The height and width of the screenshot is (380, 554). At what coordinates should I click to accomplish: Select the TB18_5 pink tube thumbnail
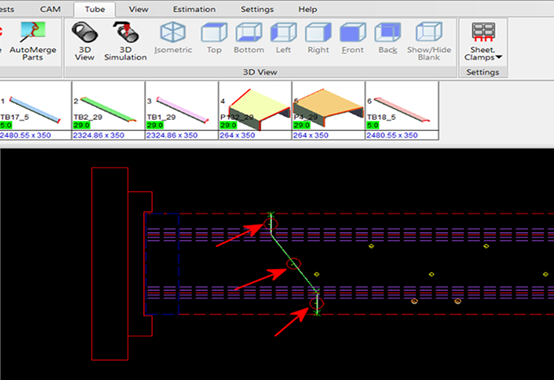(x=402, y=110)
